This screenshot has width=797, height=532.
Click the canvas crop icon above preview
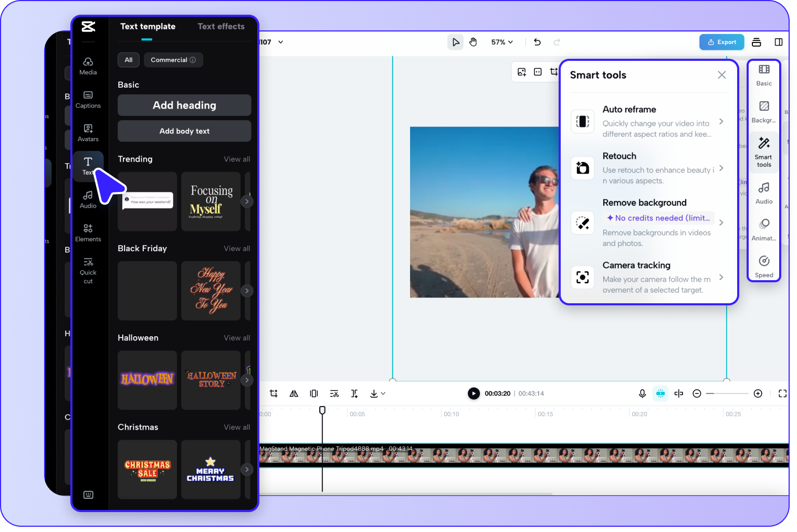554,72
